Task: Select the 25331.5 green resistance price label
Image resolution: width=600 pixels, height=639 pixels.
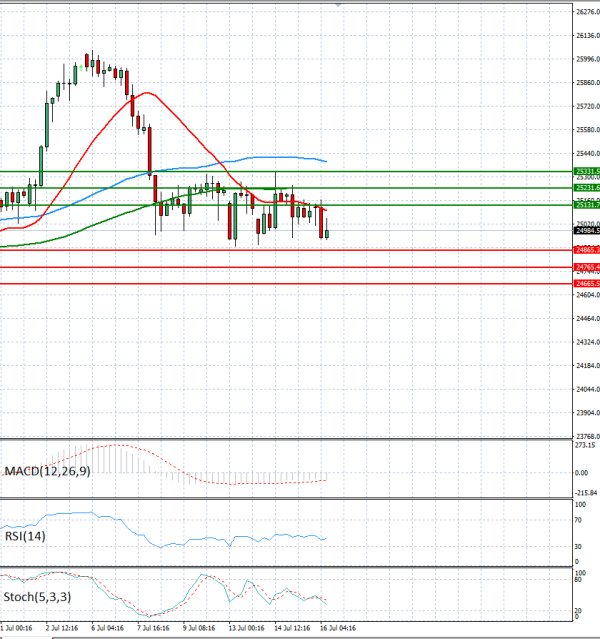Action: click(x=587, y=171)
